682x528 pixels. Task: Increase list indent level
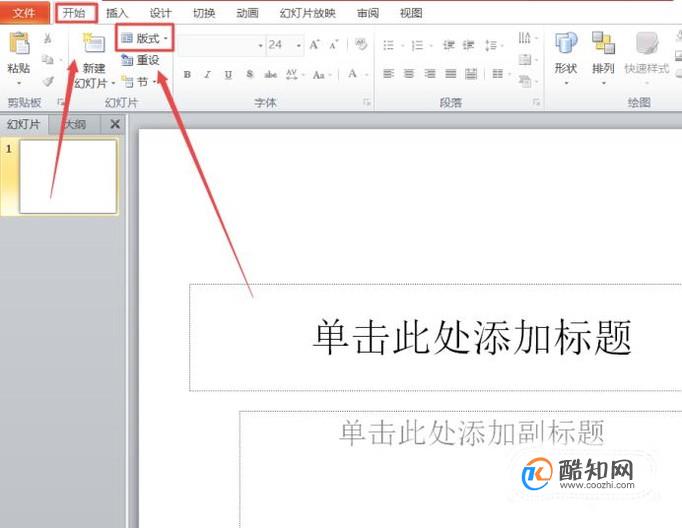(x=468, y=45)
